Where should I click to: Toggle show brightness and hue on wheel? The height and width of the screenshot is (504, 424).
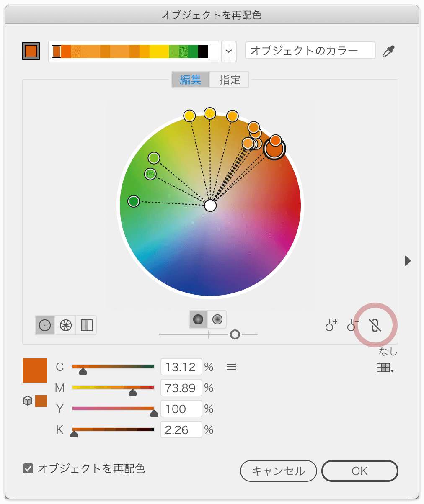pyautogui.click(x=217, y=319)
